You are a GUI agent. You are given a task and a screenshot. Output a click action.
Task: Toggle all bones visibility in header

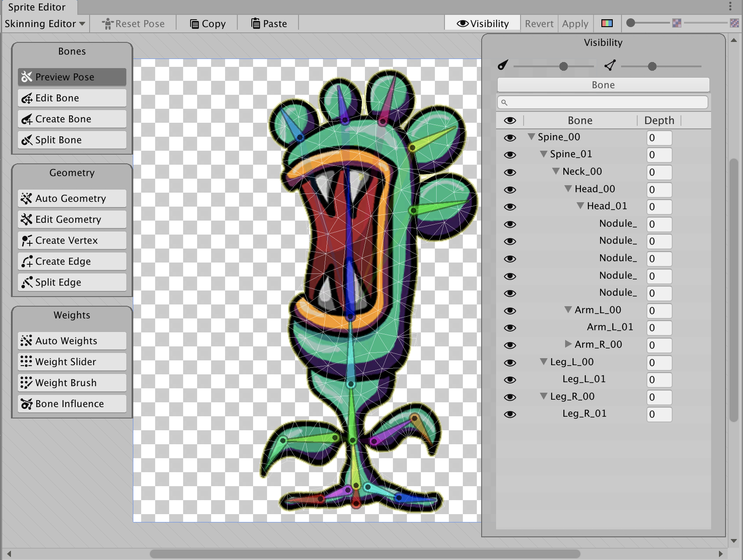click(x=510, y=121)
